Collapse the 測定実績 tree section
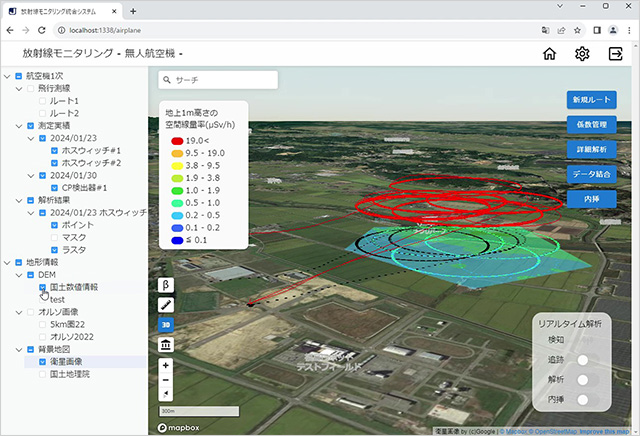 pos(19,127)
